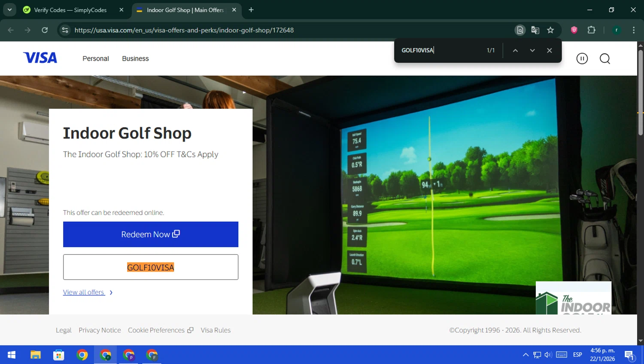The image size is (644, 364).
Task: Open the Visa site search icon
Action: click(605, 58)
